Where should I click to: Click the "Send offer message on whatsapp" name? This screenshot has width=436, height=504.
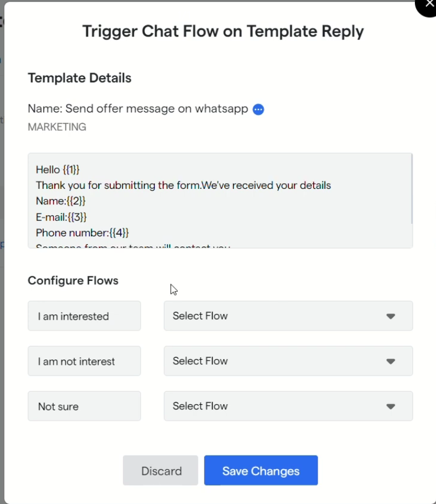[157, 109]
